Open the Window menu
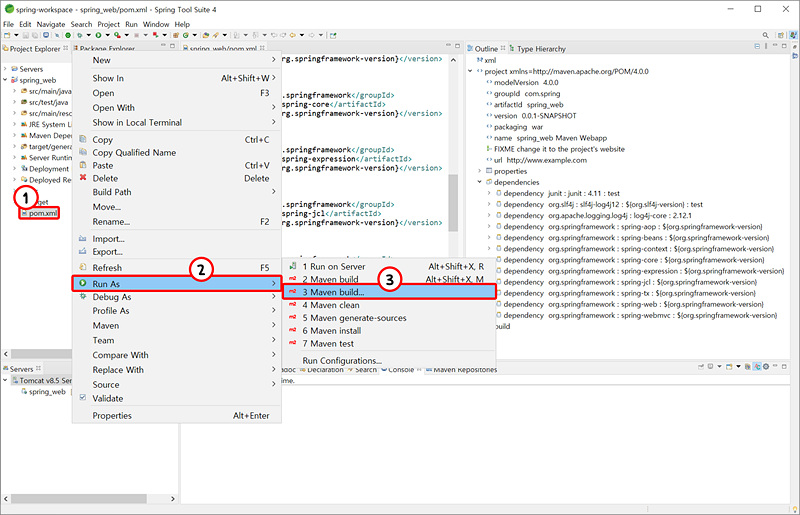Screen dimensions: 800x515 [x=156, y=24]
